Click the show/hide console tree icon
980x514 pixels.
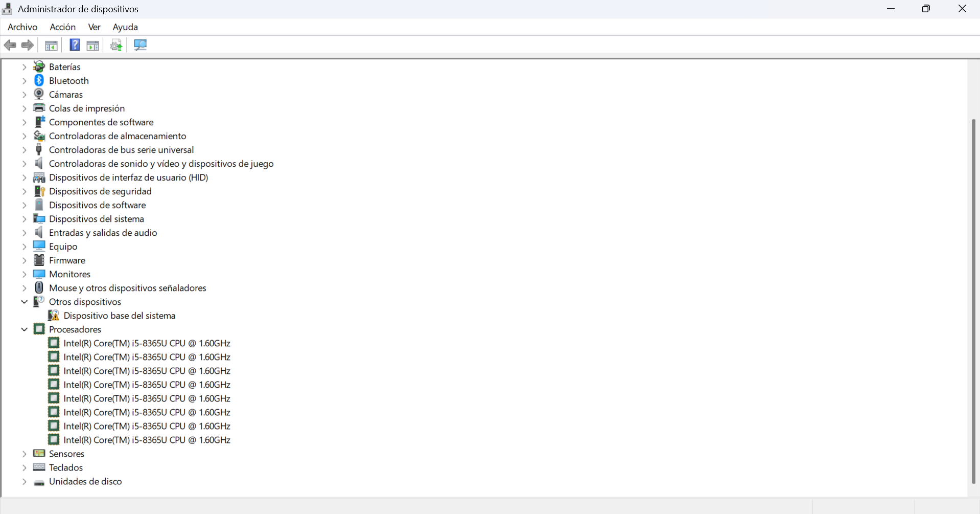point(51,45)
